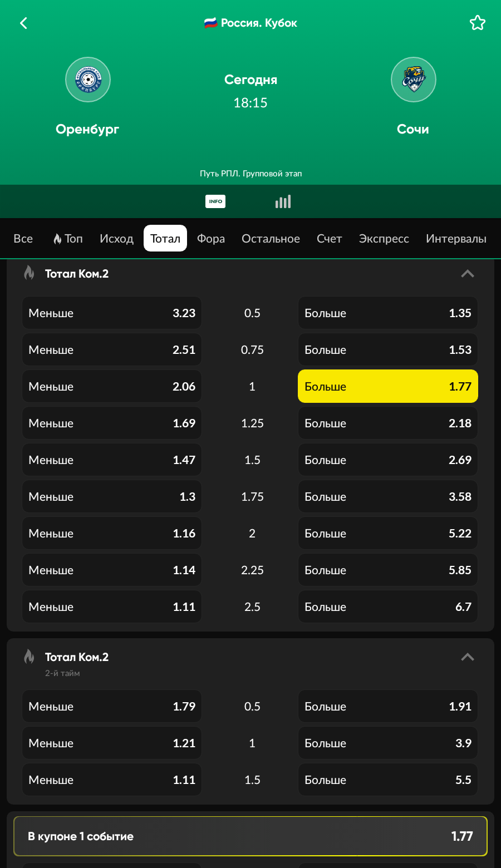Switch to the Фора tab
The image size is (501, 868).
click(211, 239)
